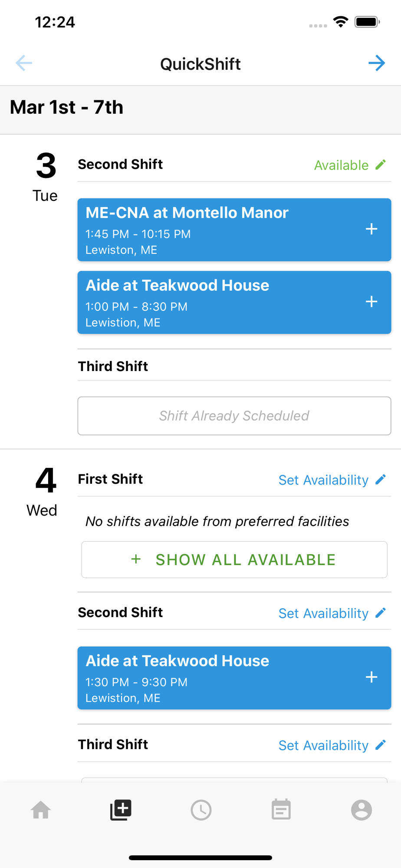This screenshot has height=868, width=401.
Task: Open the profile account tab
Action: (x=362, y=810)
